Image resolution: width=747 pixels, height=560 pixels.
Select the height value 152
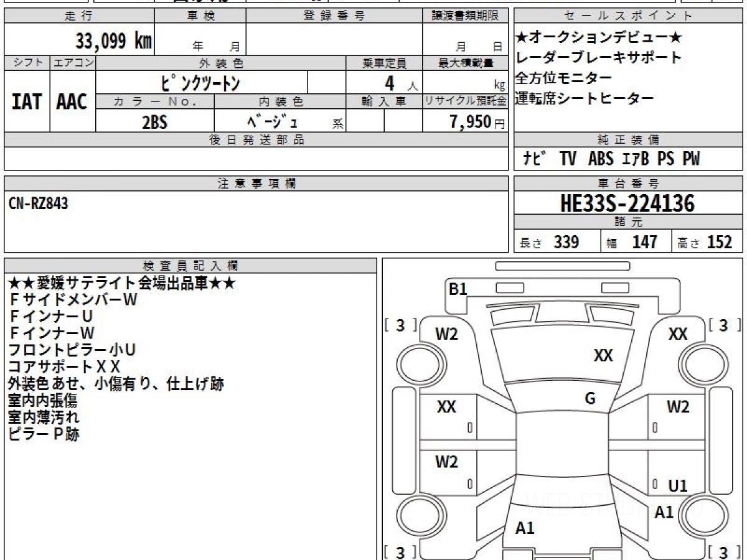click(x=719, y=242)
